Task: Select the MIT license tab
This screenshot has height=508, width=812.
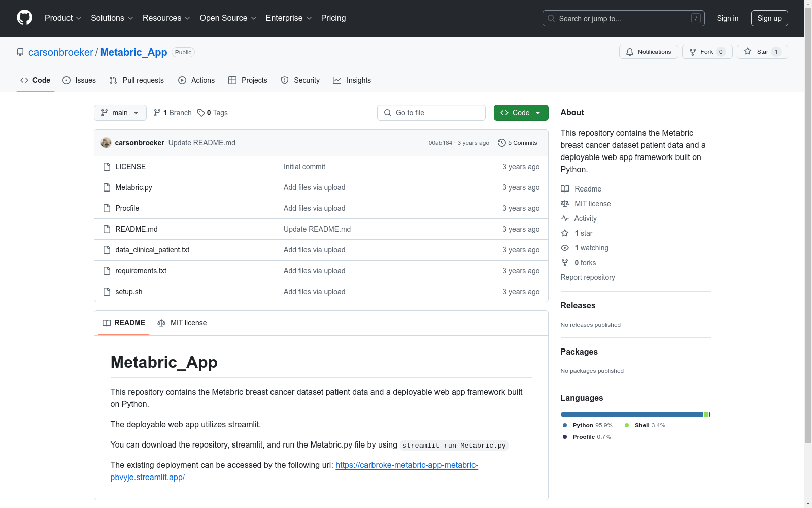Action: point(182,323)
